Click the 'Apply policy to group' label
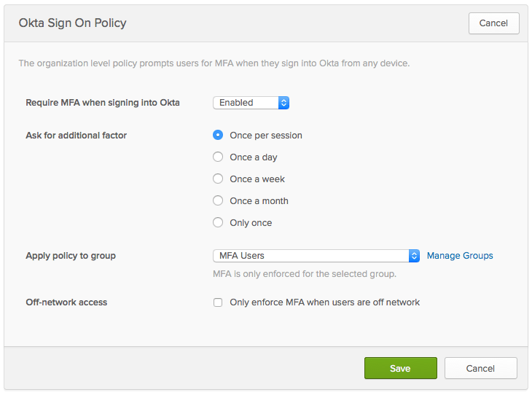Viewport: 532px width, 395px height. click(x=71, y=256)
